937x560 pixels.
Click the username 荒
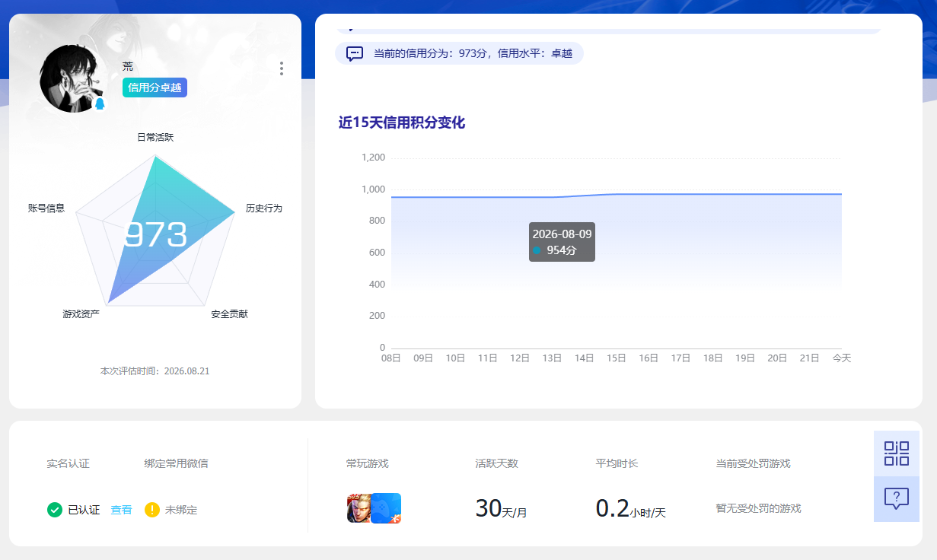[128, 67]
